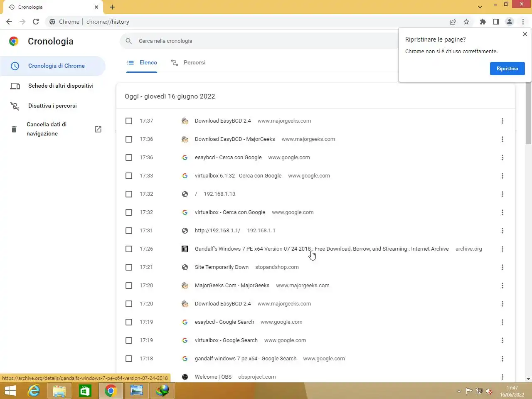This screenshot has width=532, height=399.
Task: Click the Ripristina button
Action: click(507, 69)
